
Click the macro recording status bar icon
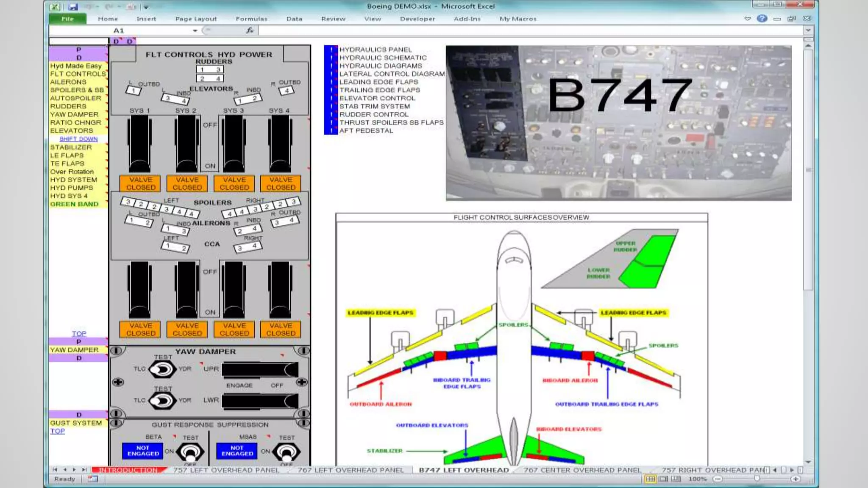pos(92,479)
